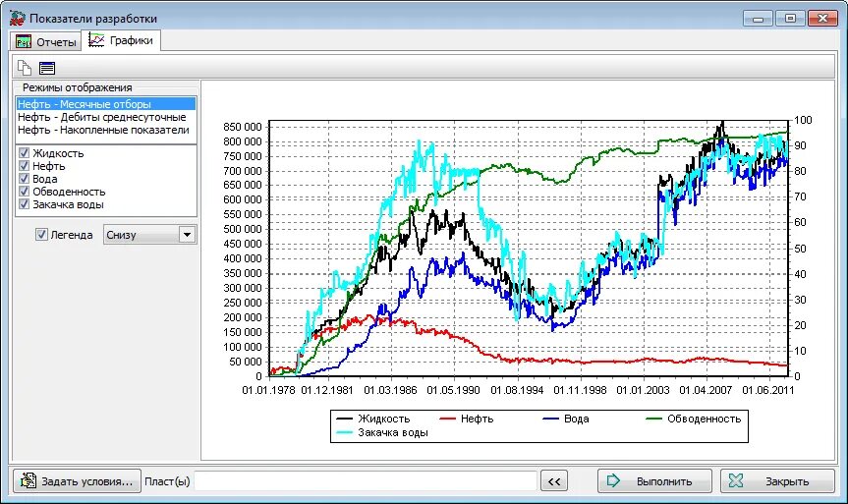
Task: Minimize the Показатели разработки window
Action: (x=759, y=19)
